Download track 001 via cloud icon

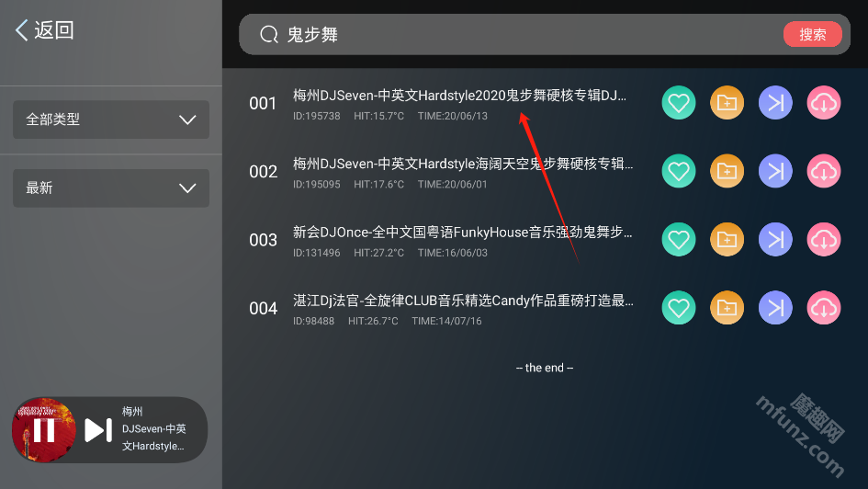point(824,103)
